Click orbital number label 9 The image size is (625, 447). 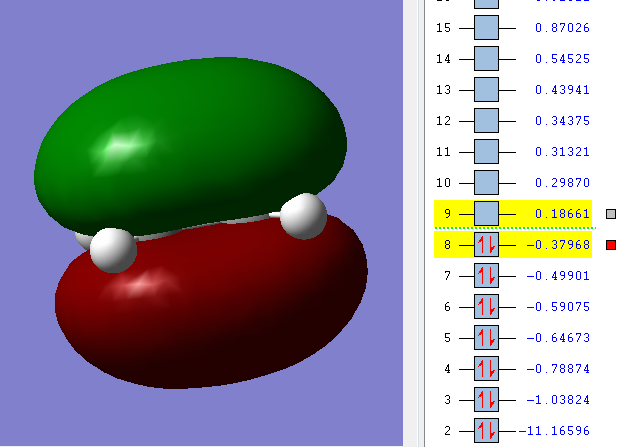click(447, 214)
